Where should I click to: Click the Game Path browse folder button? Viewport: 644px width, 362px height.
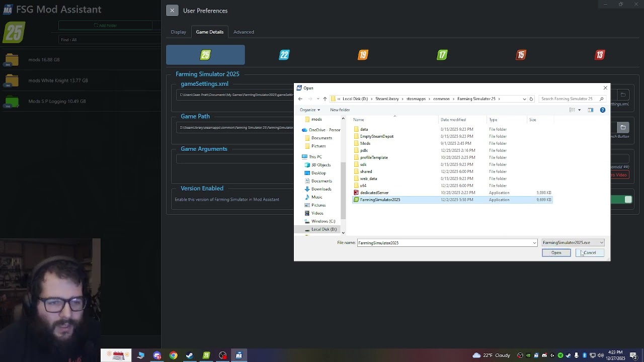623,127
